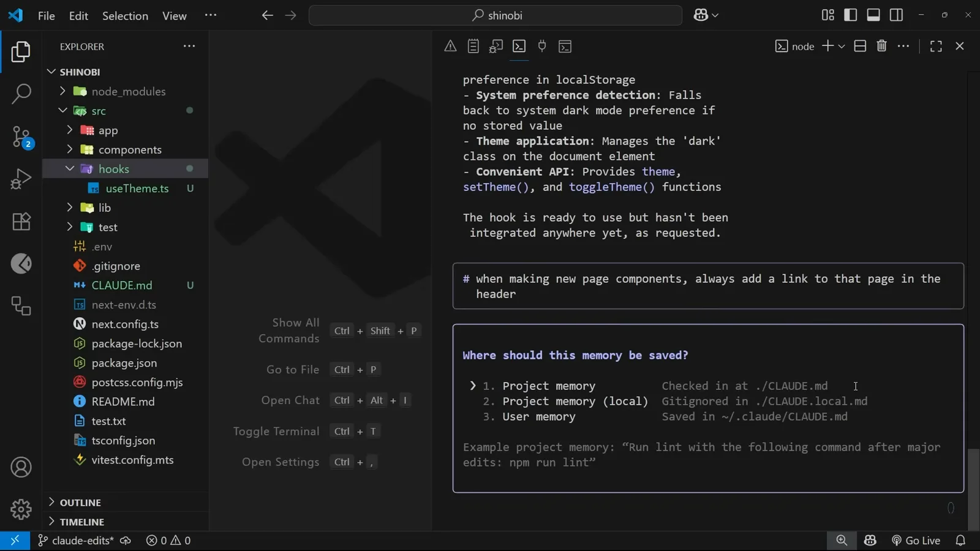
Task: Toggle secondary side bar visibility
Action: 896,15
